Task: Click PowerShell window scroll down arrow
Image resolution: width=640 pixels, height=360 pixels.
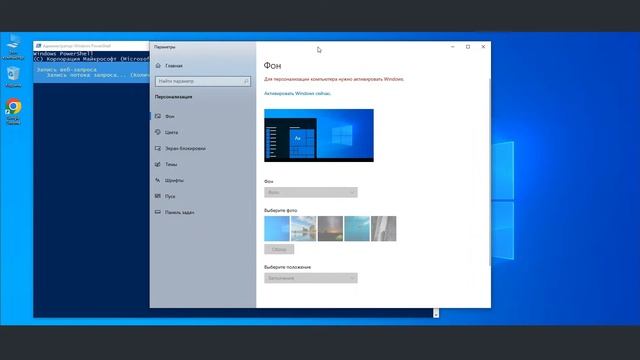Action: 436,314
